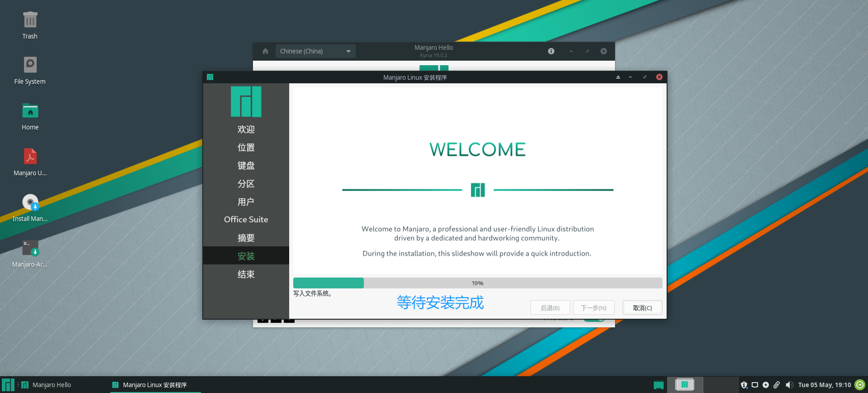This screenshot has height=393, width=868.
Task: Click the 'Welcome to Manjaro' paragraph
Action: pos(477,234)
